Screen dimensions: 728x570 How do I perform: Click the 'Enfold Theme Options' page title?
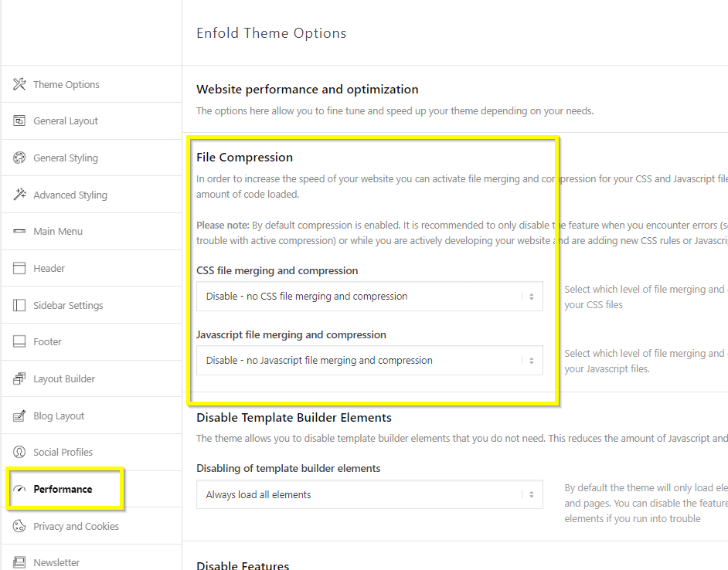(271, 33)
